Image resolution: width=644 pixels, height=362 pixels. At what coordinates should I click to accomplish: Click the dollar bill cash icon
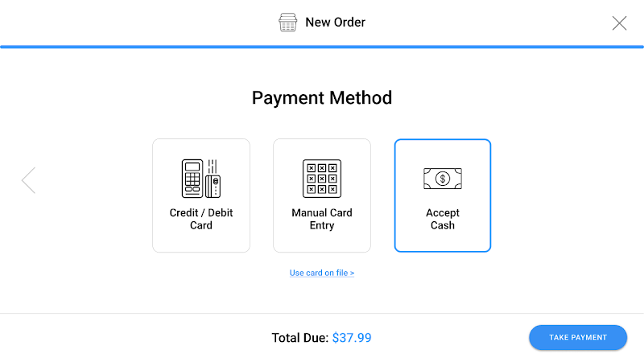coord(442,179)
